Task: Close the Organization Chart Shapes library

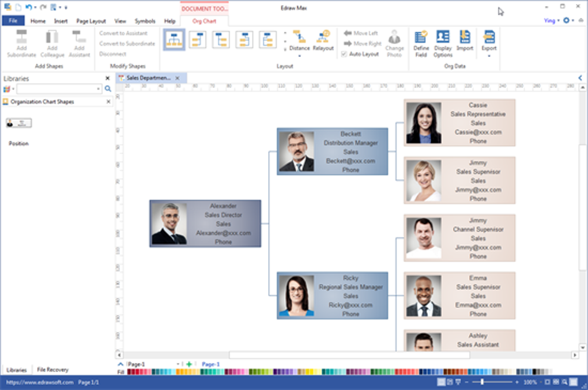Action: (108, 101)
